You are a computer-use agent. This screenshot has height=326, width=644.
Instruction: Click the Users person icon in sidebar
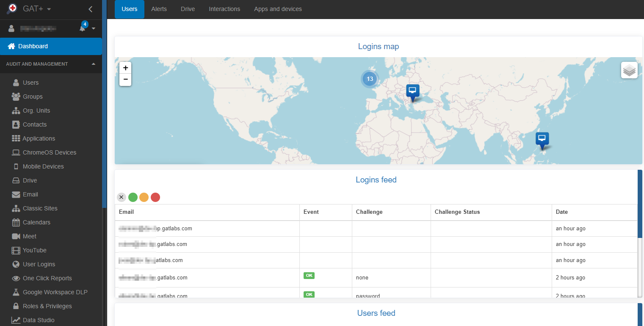(16, 83)
